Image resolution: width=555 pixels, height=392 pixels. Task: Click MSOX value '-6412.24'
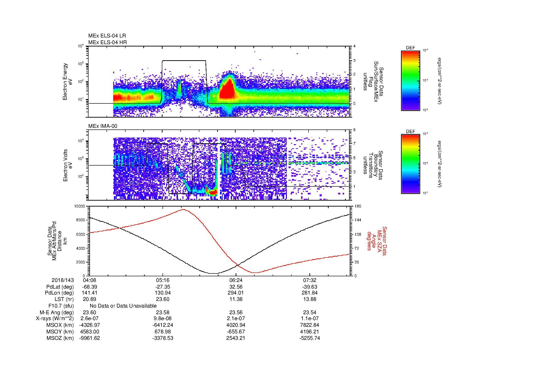pyautogui.click(x=163, y=325)
